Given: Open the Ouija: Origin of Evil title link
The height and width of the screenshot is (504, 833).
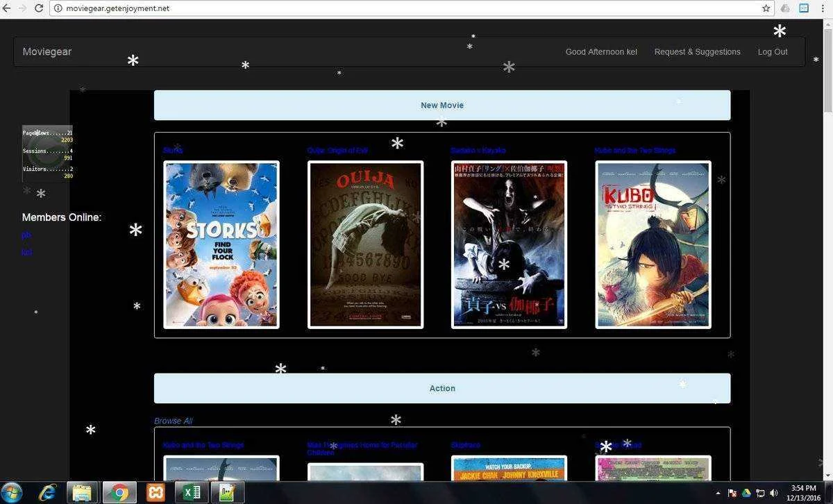Looking at the screenshot, I should click(337, 150).
